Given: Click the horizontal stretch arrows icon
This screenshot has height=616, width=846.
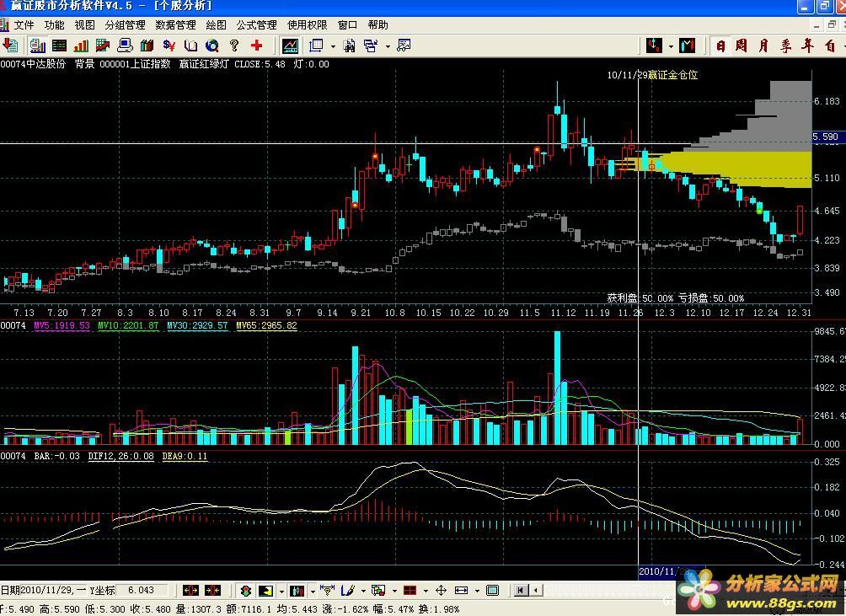Looking at the screenshot, I should pyautogui.click(x=461, y=591).
